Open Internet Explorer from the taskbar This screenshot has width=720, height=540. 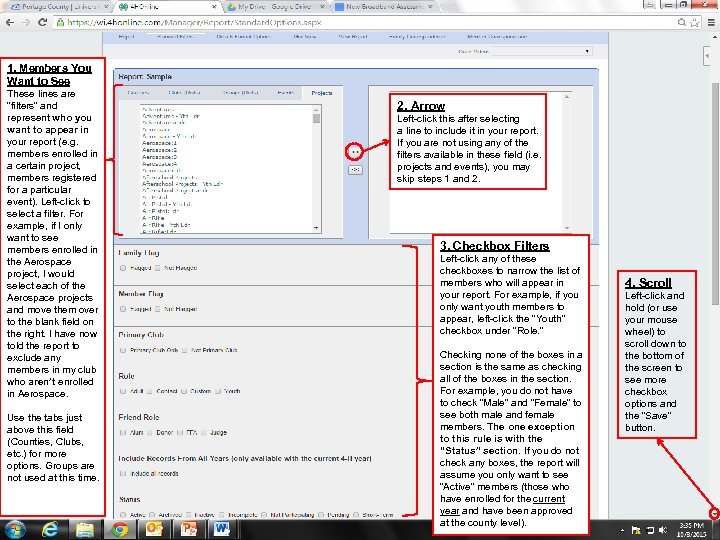(50, 530)
